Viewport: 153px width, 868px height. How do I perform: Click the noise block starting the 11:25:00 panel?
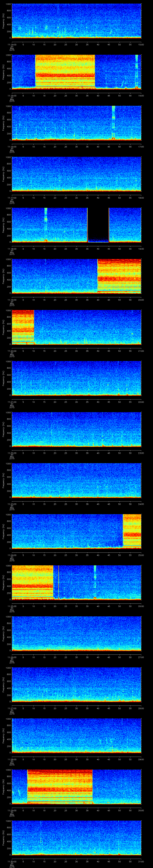[x=33, y=583]
